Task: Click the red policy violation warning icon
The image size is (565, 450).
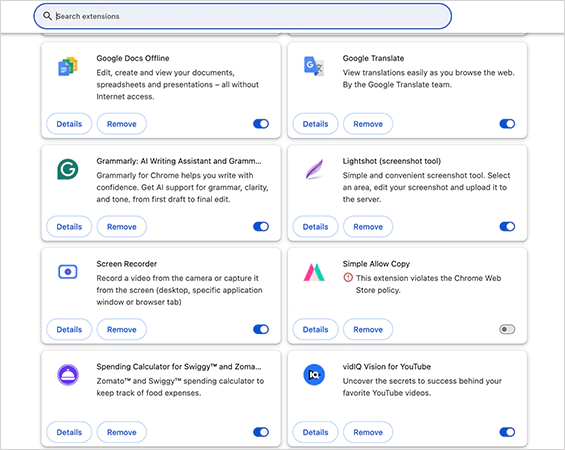Action: tap(348, 278)
